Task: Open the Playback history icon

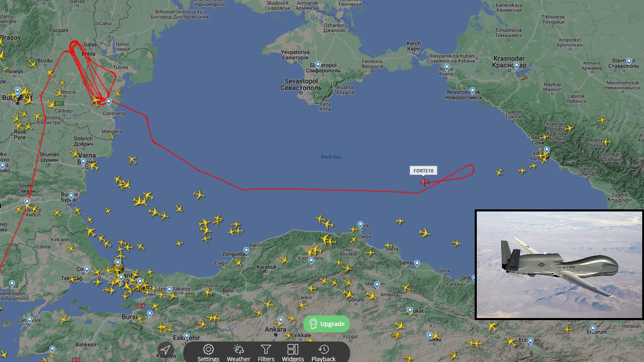Action: pyautogui.click(x=323, y=350)
